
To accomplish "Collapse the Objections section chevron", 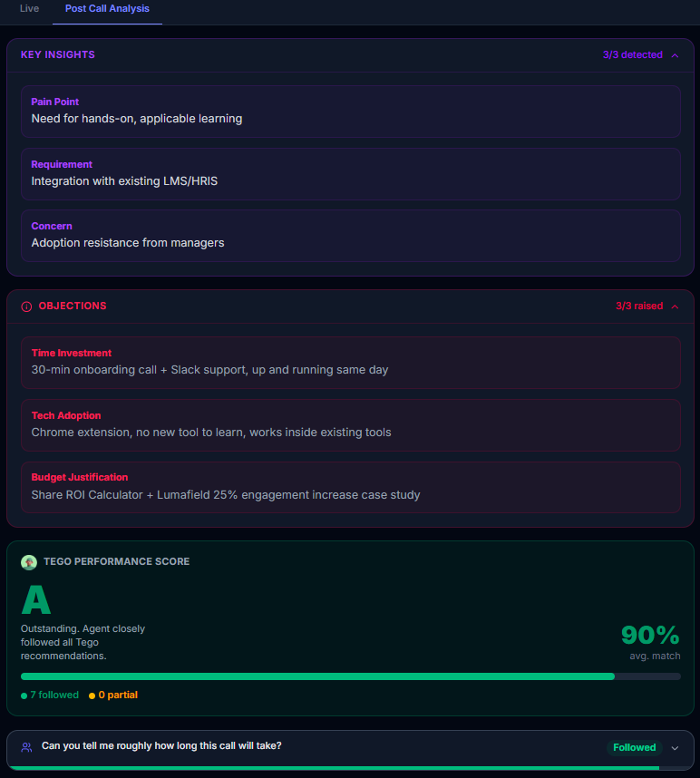I will click(675, 306).
